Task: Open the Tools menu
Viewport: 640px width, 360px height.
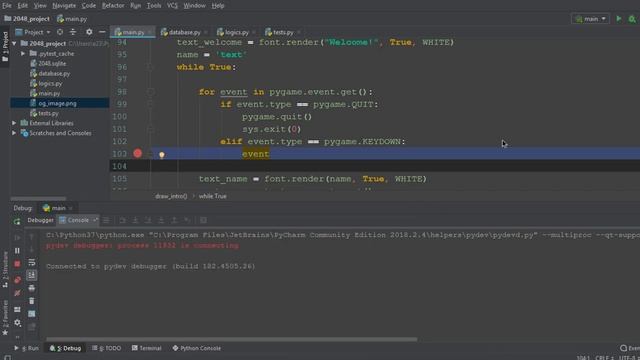Action: (x=154, y=6)
